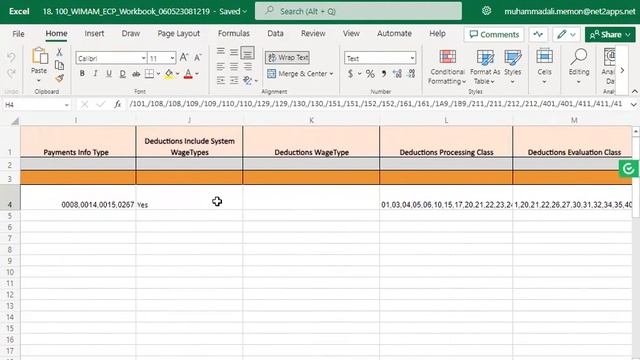Click the Undo arrow

click(11, 57)
